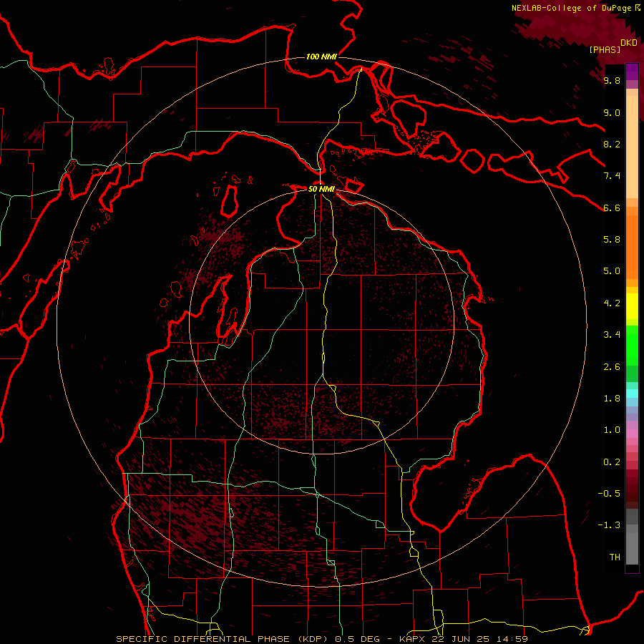Click the cyan color bar segment
The height and width of the screenshot is (644, 644).
(x=632, y=394)
